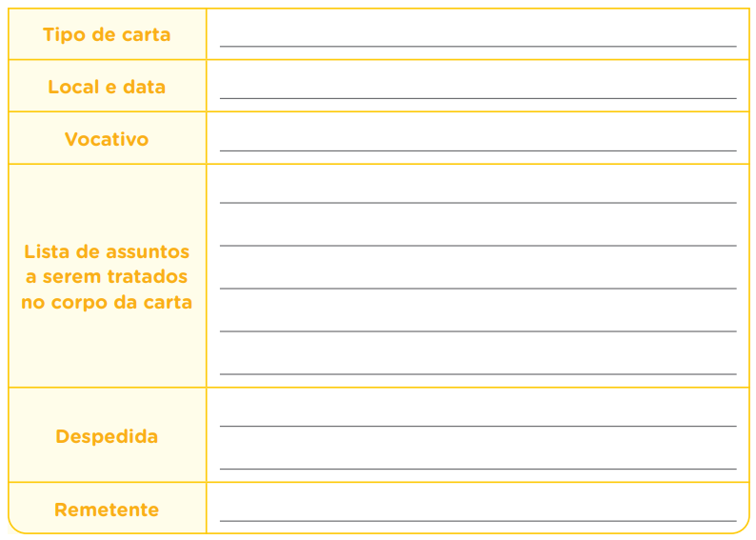This screenshot has height=540, width=756.
Task: Click the Vocativo blank line
Action: tap(478, 150)
